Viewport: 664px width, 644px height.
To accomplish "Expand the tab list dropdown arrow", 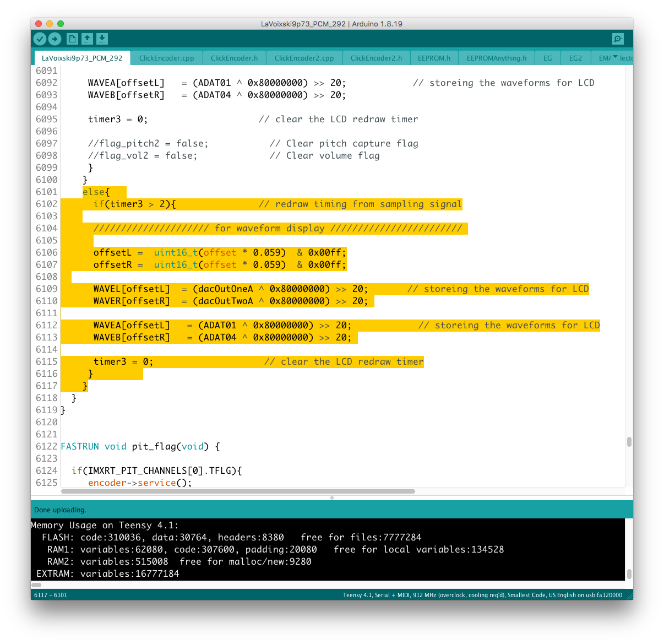I will coord(615,57).
